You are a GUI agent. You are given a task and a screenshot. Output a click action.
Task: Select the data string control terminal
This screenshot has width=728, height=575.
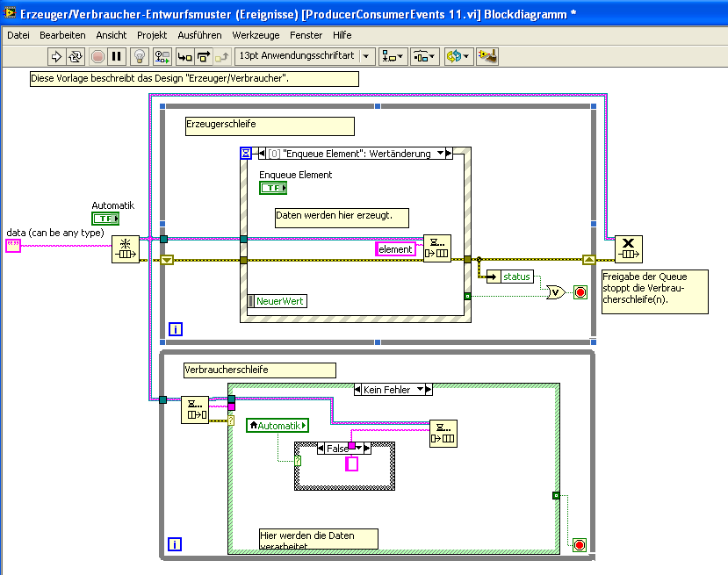[x=13, y=246]
